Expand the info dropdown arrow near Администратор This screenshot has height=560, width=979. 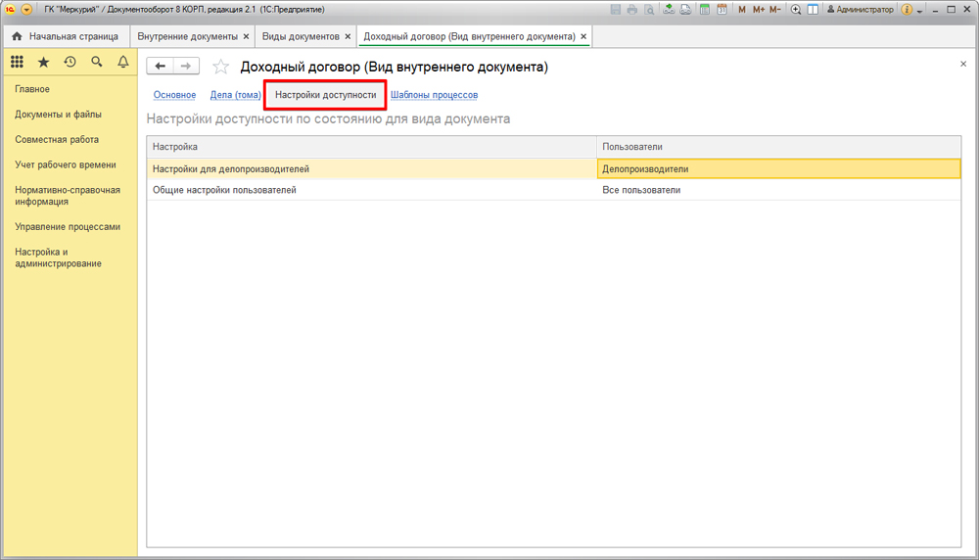tap(921, 9)
